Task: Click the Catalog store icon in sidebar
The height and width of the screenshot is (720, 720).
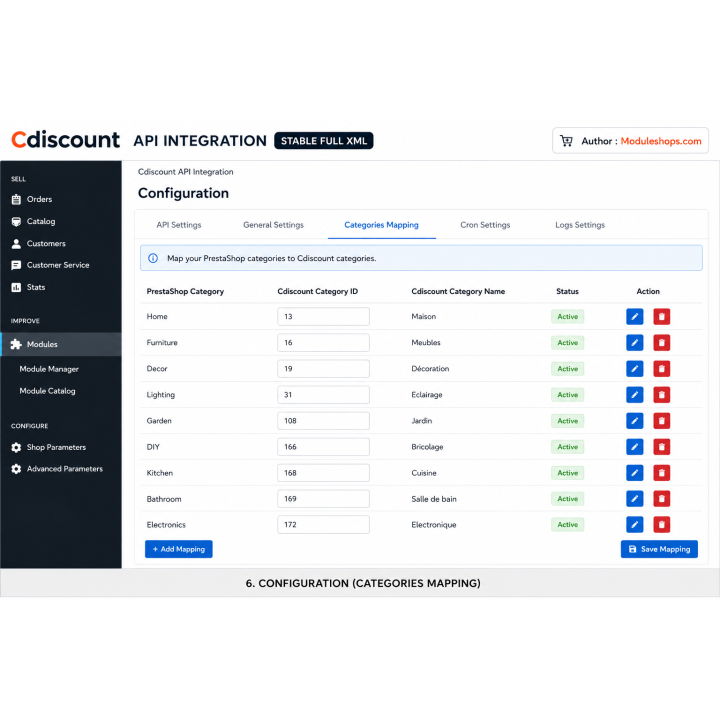Action: (x=16, y=221)
